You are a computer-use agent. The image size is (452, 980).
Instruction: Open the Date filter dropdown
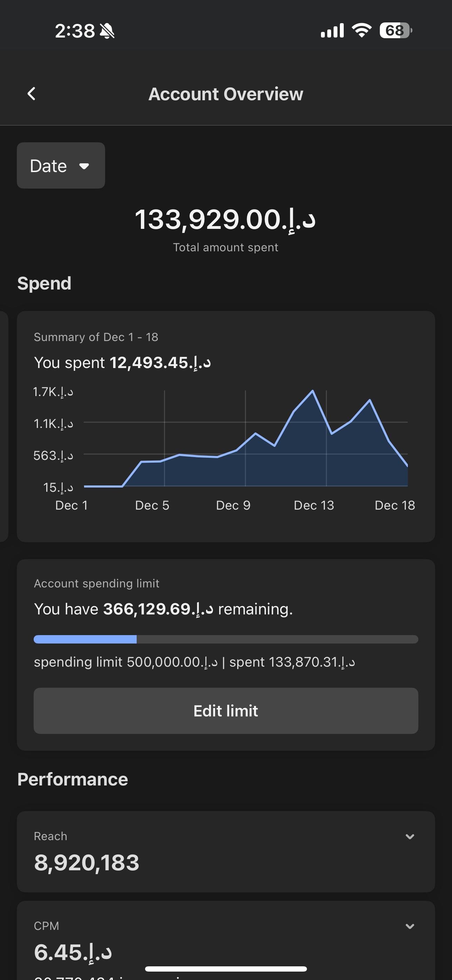[61, 165]
